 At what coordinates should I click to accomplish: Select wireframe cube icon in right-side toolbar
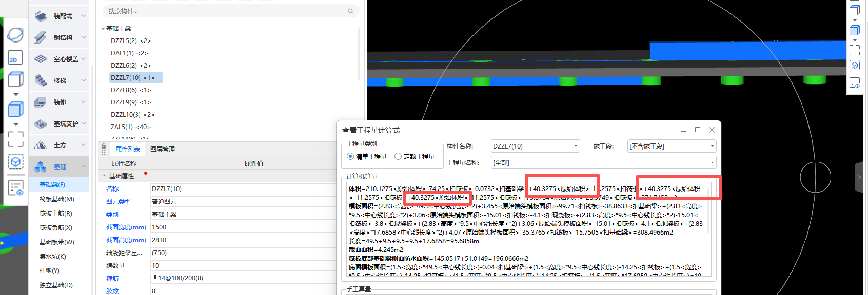click(x=855, y=10)
